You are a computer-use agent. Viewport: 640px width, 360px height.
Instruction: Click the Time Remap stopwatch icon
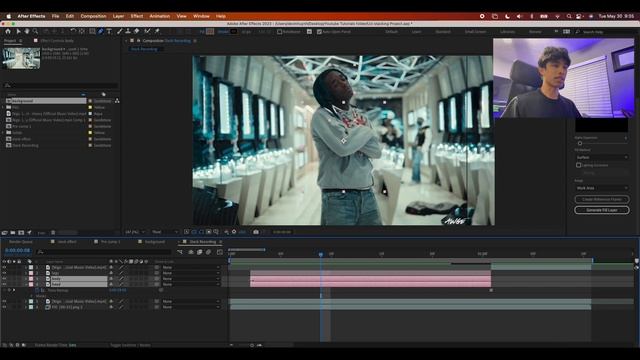[37, 290]
